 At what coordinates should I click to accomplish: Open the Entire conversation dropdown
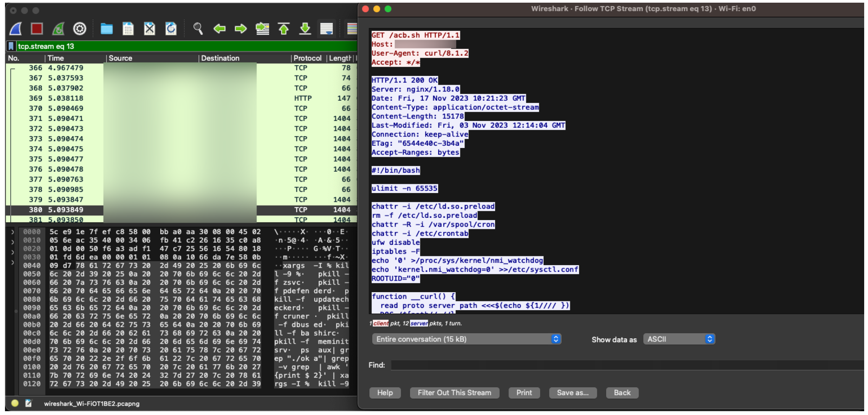tap(466, 339)
